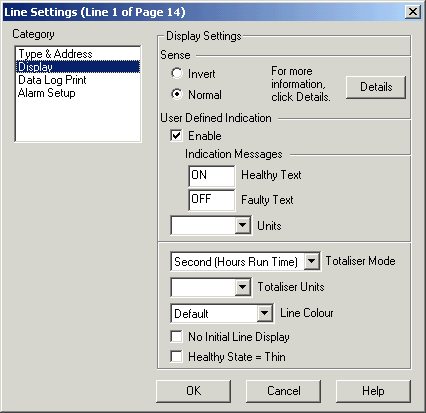Confirm settings with the OK button

pos(193,391)
